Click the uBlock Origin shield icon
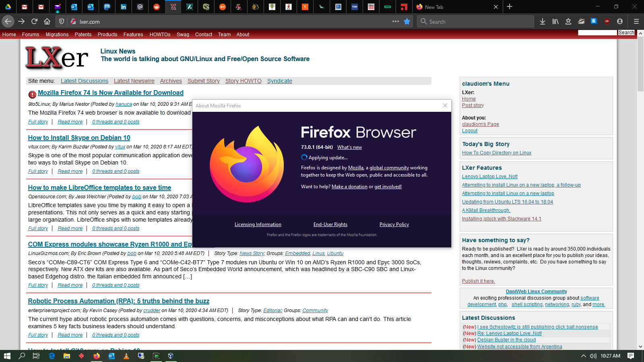The width and height of the screenshot is (644, 362). (607, 21)
